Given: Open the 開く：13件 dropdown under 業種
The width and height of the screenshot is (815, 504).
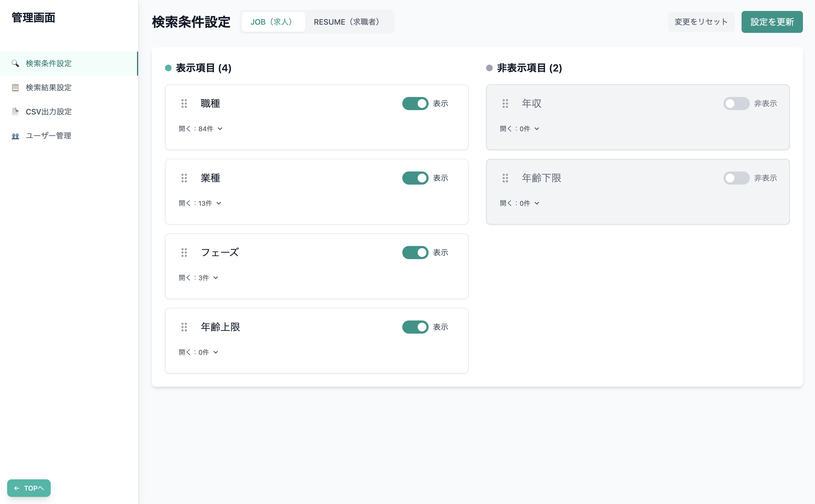Looking at the screenshot, I should coord(200,203).
